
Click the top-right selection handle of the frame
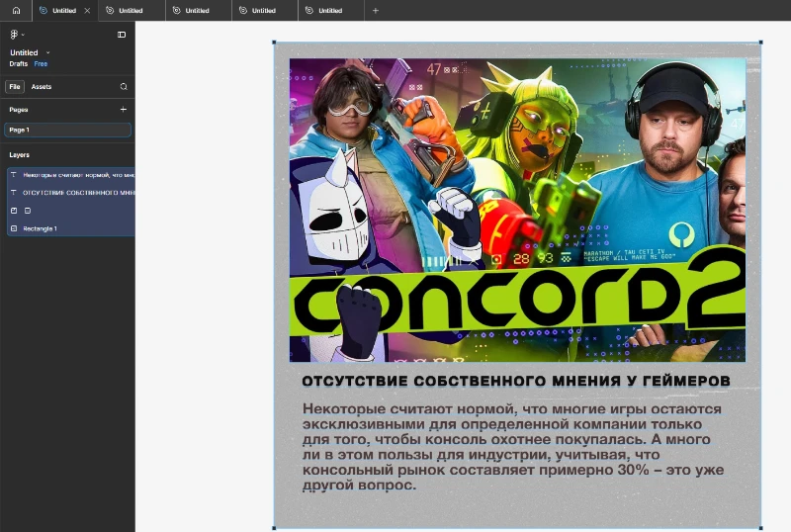tap(760, 43)
